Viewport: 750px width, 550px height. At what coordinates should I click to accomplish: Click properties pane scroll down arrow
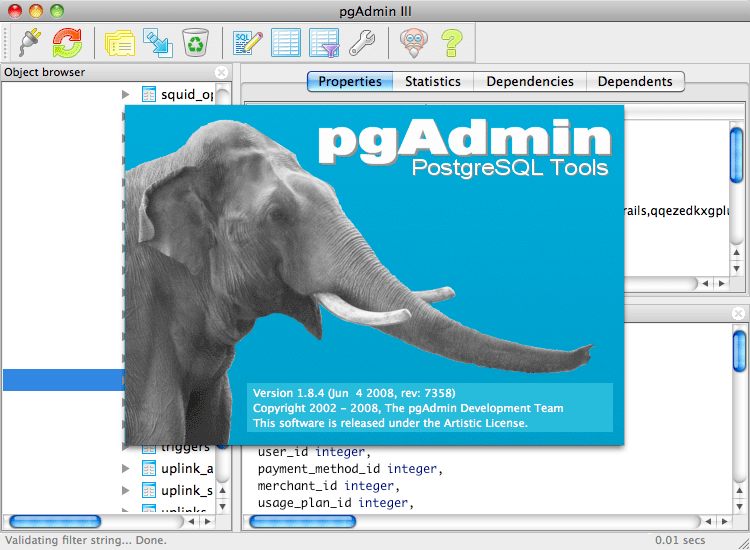tap(737, 268)
